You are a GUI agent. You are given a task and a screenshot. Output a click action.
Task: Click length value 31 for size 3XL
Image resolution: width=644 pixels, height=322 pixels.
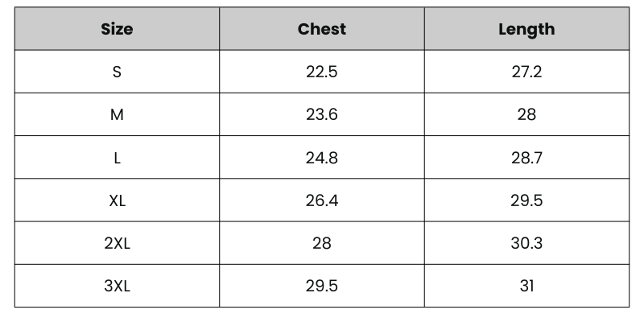click(526, 286)
